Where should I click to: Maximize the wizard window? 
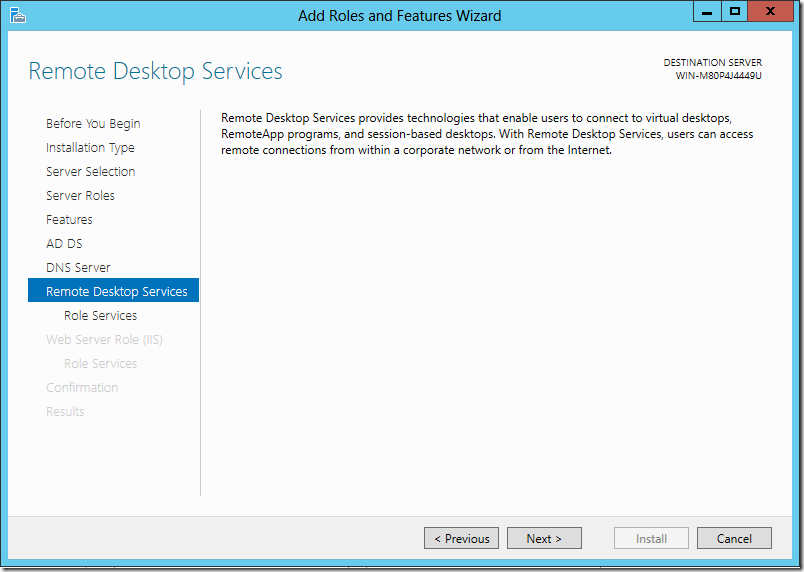[x=735, y=12]
